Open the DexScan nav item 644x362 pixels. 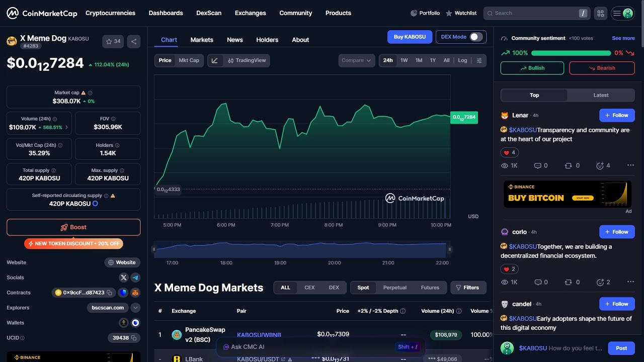[x=209, y=13]
